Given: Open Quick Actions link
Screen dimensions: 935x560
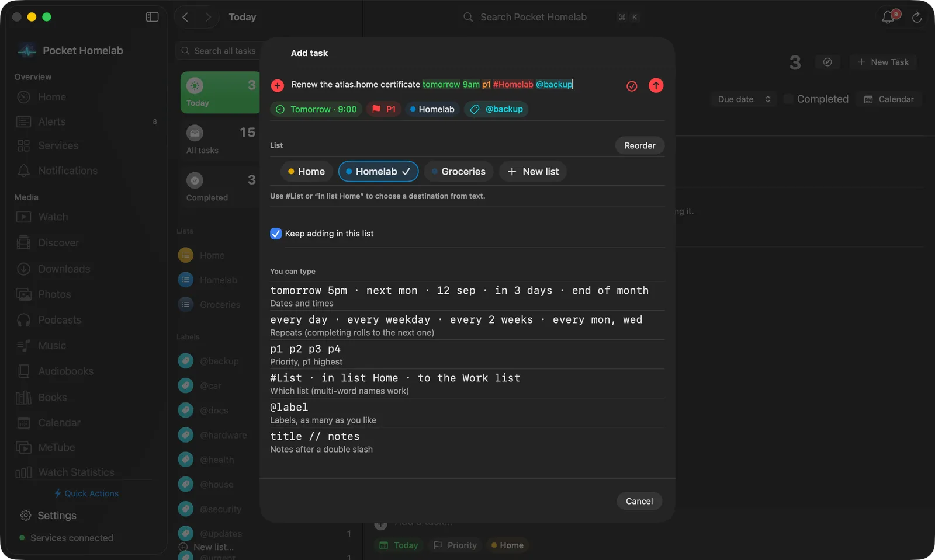Looking at the screenshot, I should click(x=86, y=493).
